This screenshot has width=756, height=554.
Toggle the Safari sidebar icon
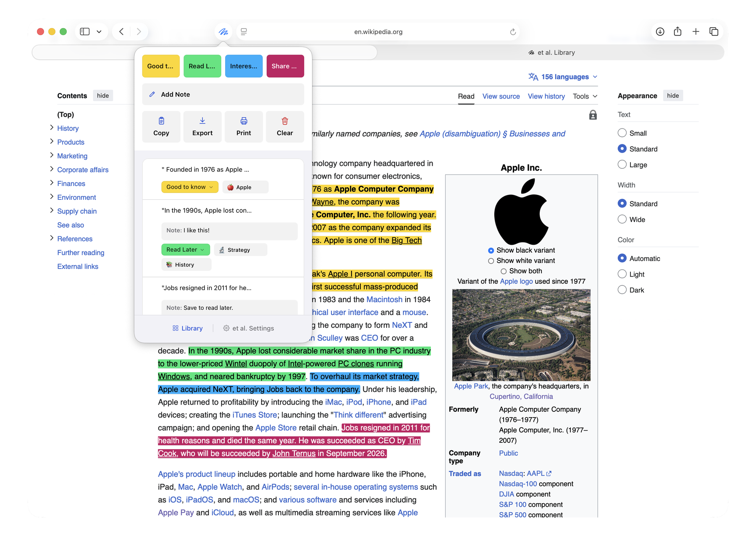(x=85, y=31)
